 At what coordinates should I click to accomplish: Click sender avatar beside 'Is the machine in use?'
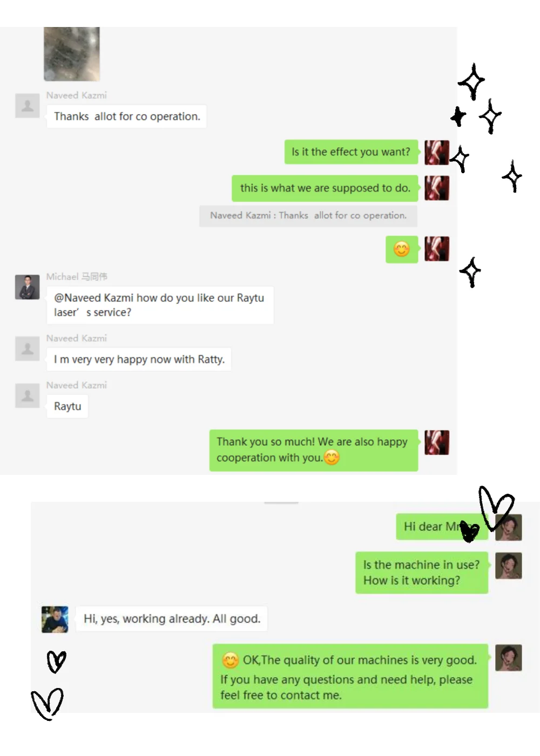coord(509,566)
